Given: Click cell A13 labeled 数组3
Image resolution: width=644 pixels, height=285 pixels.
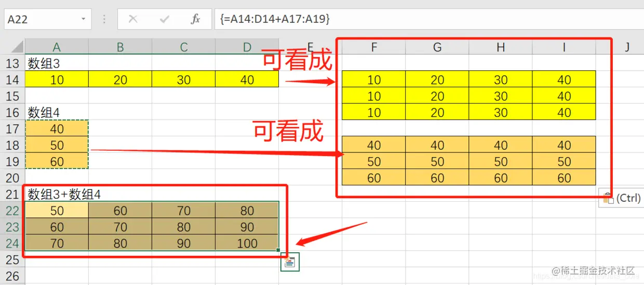Looking at the screenshot, I should (x=57, y=63).
